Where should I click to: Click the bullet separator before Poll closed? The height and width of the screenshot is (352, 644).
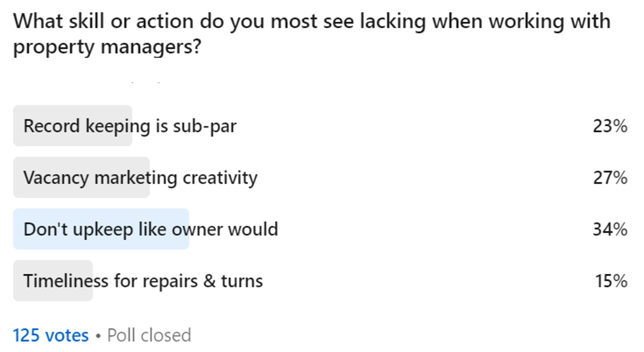98,336
